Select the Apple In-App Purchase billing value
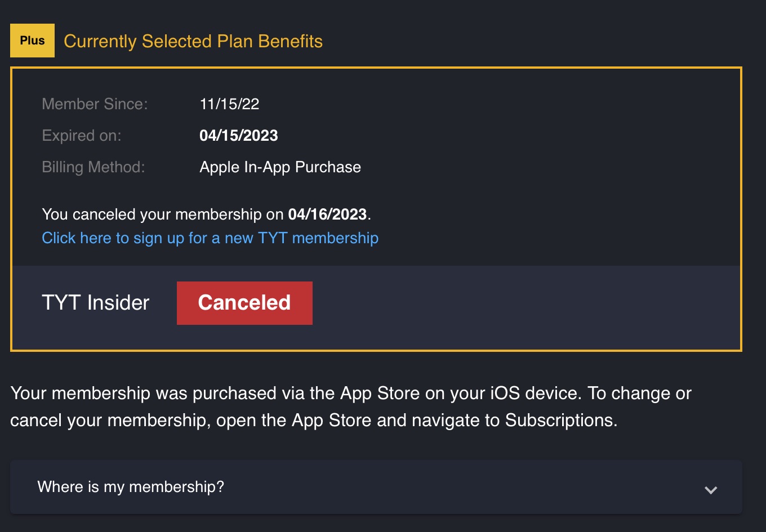The image size is (766, 532). 280,167
